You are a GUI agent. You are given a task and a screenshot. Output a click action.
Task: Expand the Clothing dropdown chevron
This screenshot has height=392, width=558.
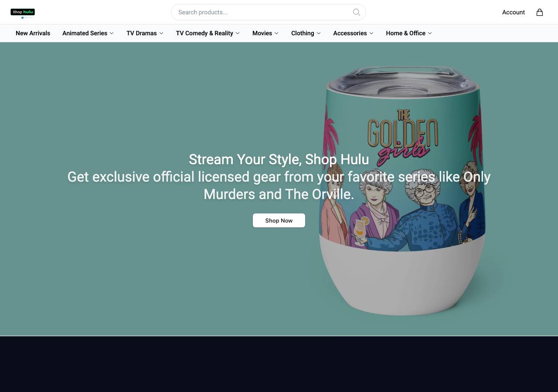319,33
